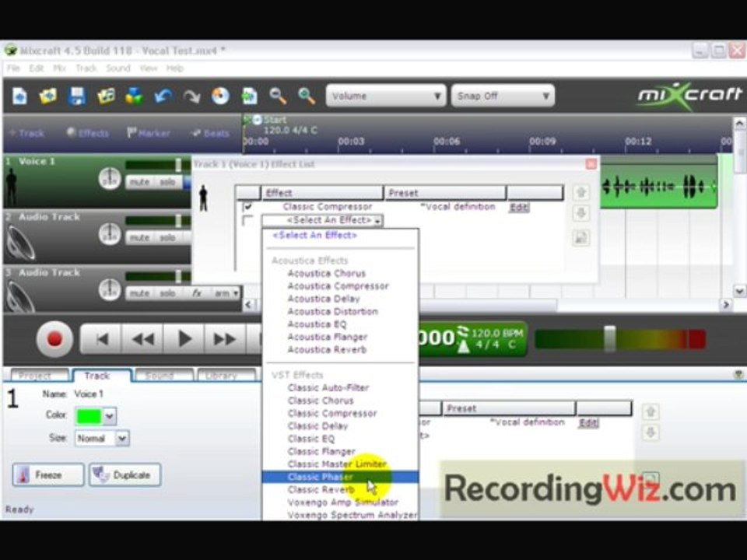Mute the Voice 1 track
Image resolution: width=747 pixels, height=560 pixels.
[x=139, y=182]
